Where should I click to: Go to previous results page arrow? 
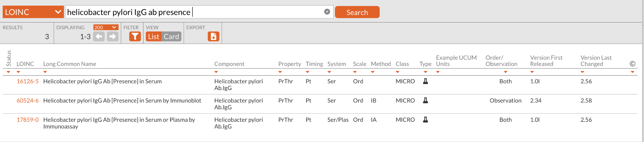(99, 36)
